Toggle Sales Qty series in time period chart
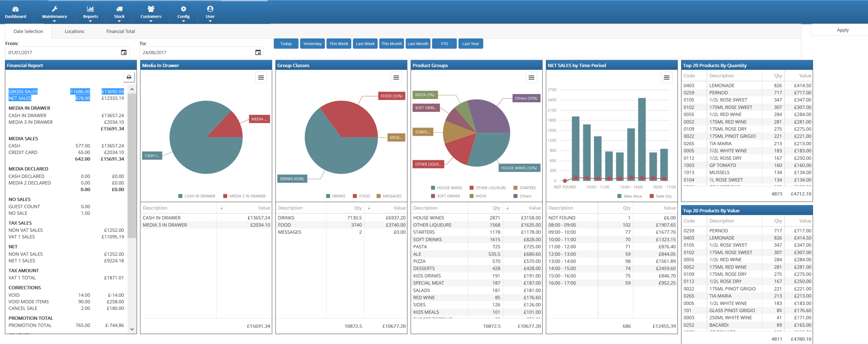 click(661, 196)
